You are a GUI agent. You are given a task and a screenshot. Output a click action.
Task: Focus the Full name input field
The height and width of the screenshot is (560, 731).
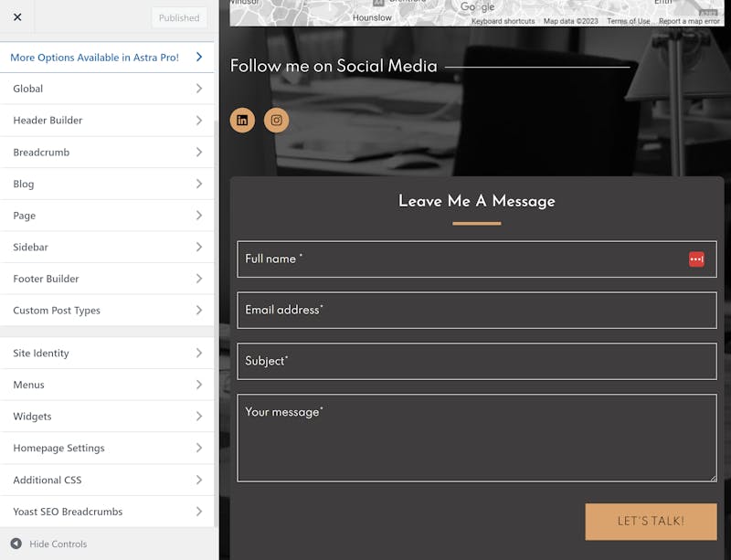477,259
